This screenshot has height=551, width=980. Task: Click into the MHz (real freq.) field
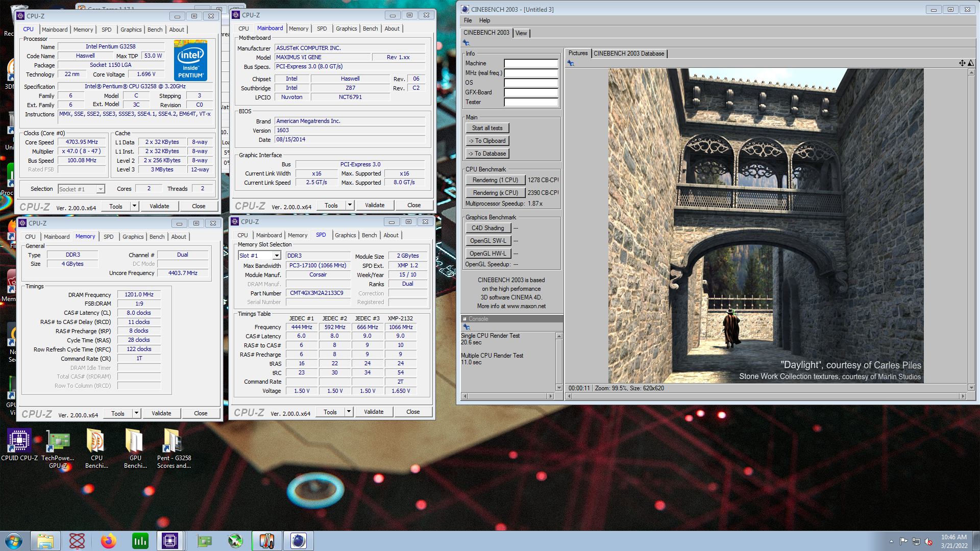pos(531,73)
